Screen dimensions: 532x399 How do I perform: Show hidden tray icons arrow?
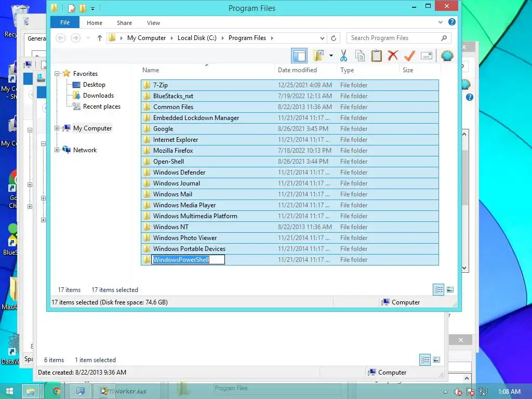(445, 392)
